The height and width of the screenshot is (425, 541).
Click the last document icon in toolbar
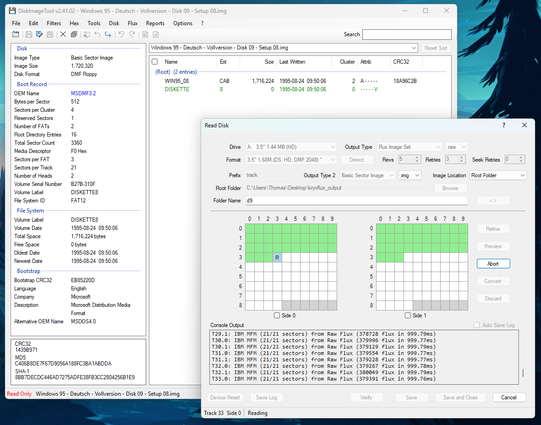coord(156,34)
